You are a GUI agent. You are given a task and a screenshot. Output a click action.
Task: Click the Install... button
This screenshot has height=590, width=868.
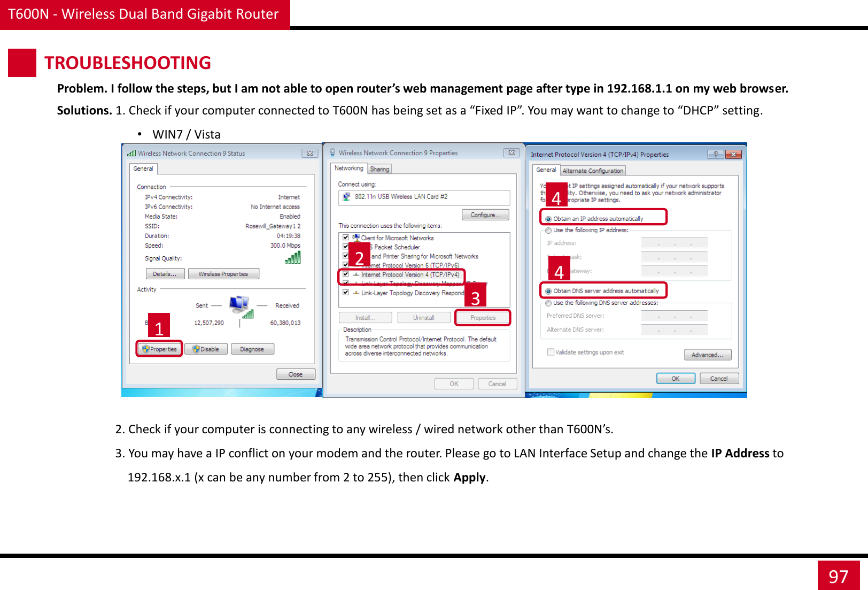point(366,317)
